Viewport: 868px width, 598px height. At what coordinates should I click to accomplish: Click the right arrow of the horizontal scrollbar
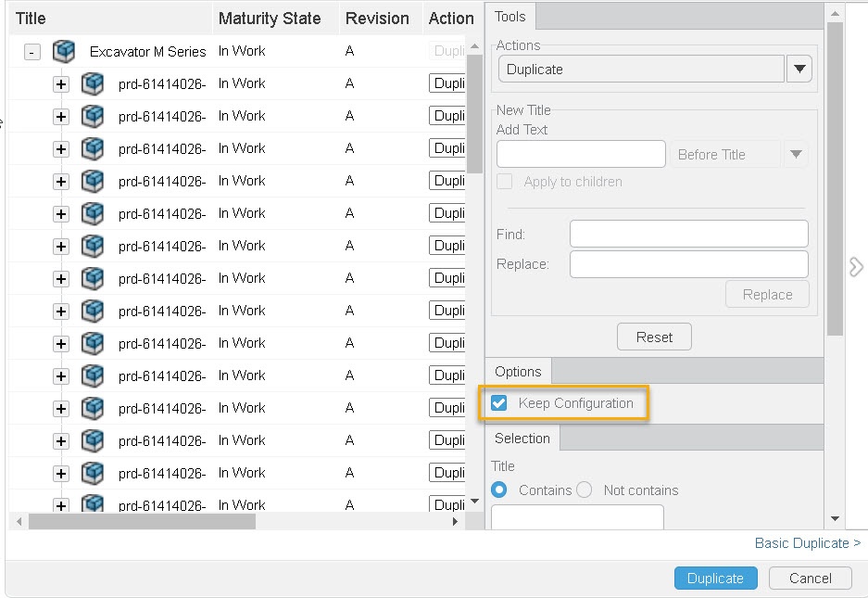pyautogui.click(x=455, y=522)
